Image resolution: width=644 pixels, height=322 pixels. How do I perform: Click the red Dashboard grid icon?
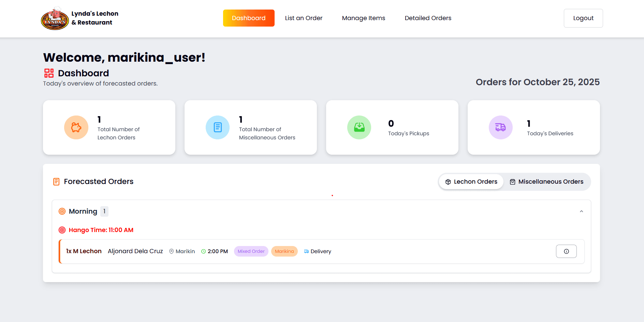[49, 73]
